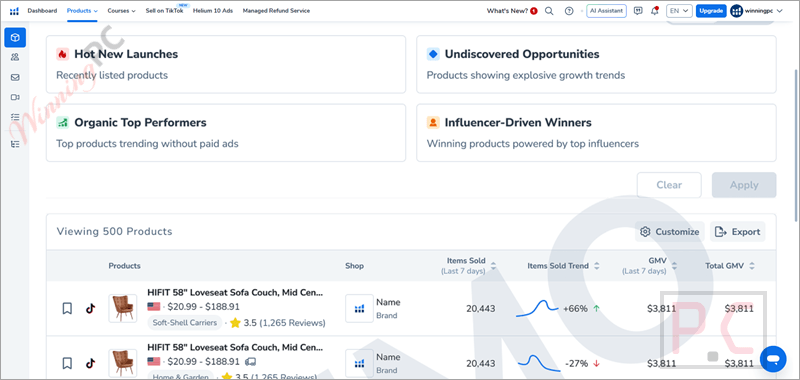Viewport: 800px width, 380px height.
Task: Click the first row 3.5 (1,265 Reviews) rating
Action: (x=278, y=323)
